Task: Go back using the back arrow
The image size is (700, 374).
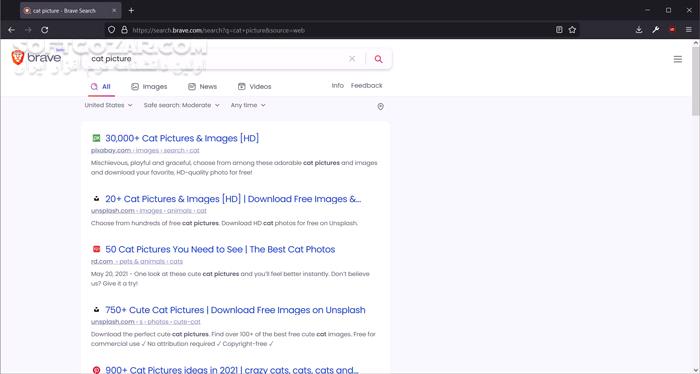Action: click(x=12, y=30)
